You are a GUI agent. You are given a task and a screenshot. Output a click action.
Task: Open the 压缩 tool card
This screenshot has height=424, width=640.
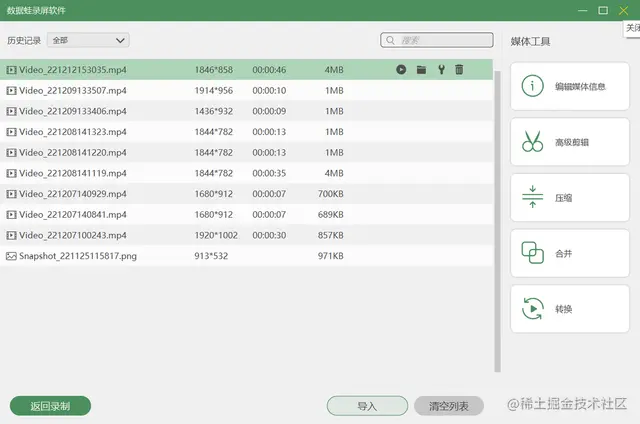(570, 198)
